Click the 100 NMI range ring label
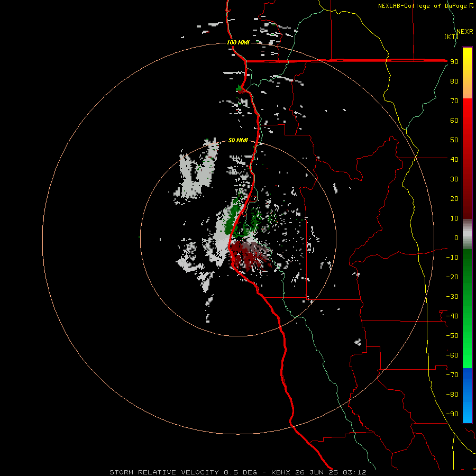 pos(238,42)
